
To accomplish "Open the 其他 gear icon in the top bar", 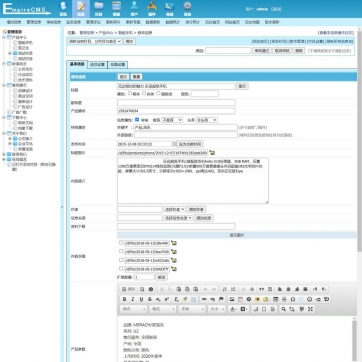I will (x=187, y=8).
